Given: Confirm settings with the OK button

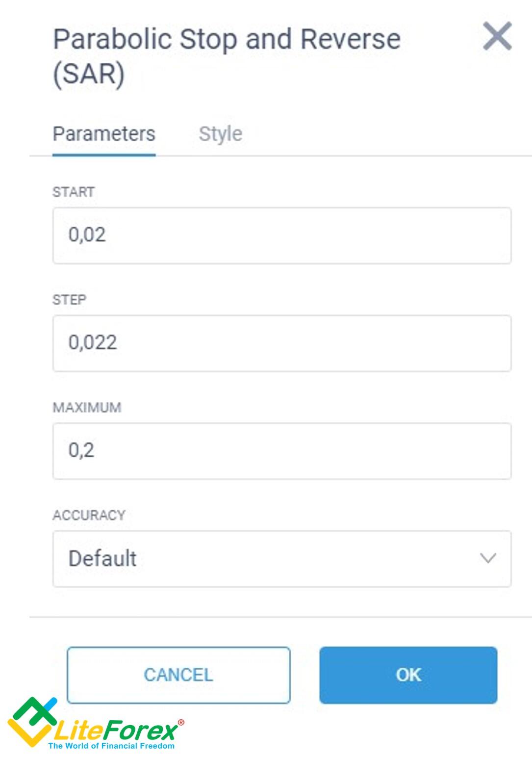Looking at the screenshot, I should pos(408,675).
